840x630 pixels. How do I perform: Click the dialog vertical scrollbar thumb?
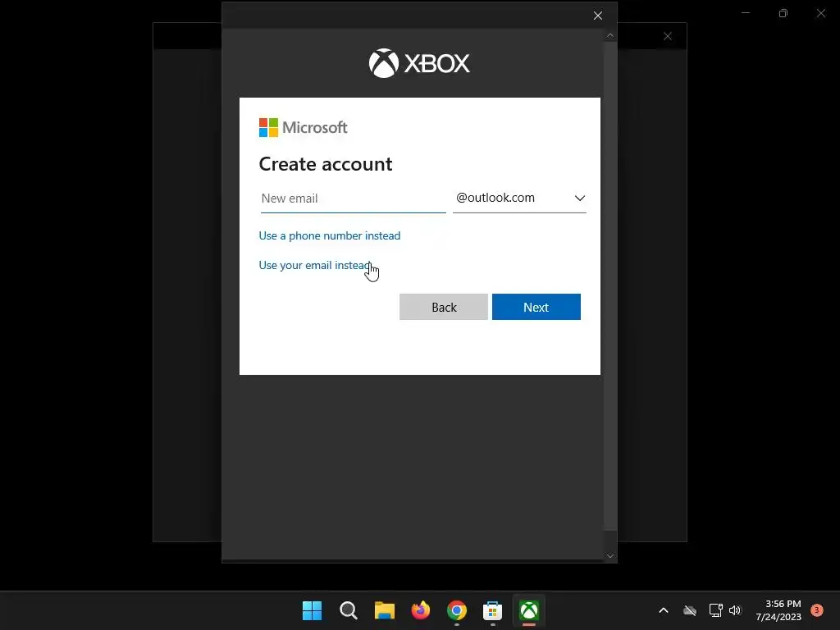[x=610, y=286]
